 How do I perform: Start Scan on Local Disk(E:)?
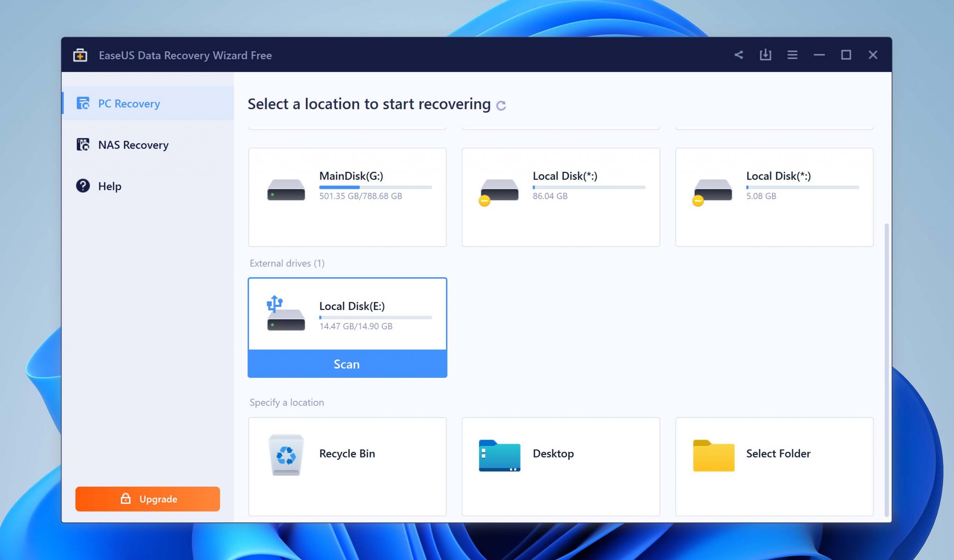coord(347,364)
